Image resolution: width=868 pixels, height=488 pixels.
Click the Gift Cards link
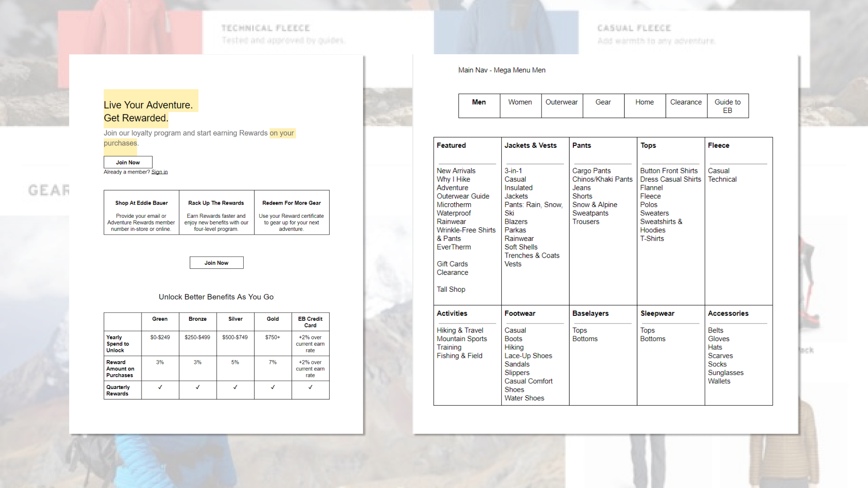[x=452, y=264]
